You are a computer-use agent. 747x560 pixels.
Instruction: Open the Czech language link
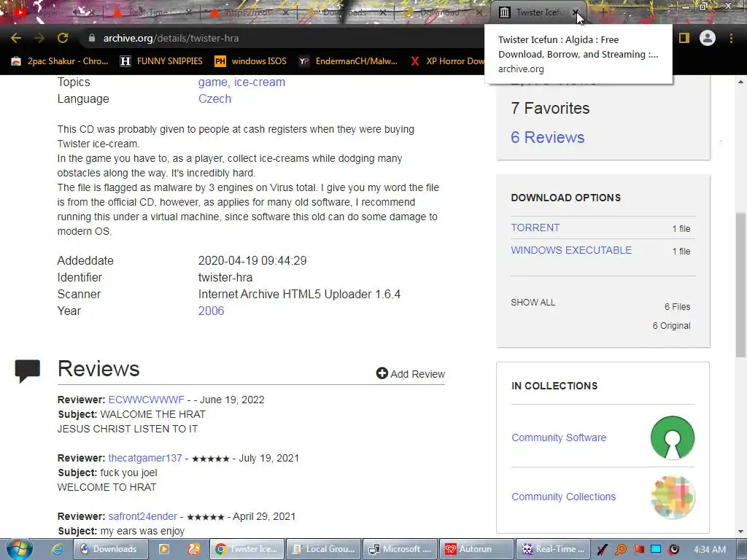click(x=214, y=98)
